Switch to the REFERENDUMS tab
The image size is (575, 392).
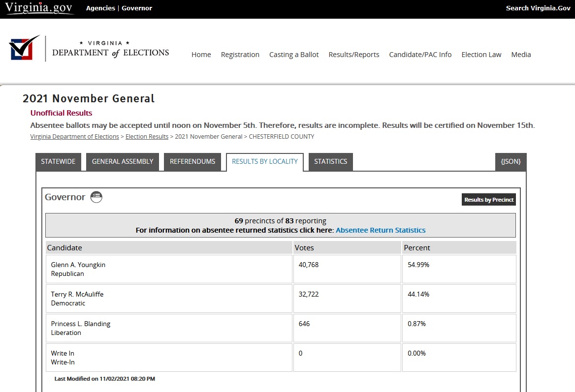[x=192, y=161]
